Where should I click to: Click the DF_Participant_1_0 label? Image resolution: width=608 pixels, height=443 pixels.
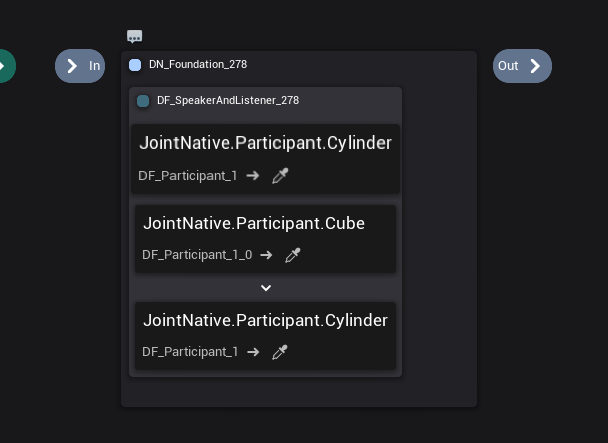(197, 255)
